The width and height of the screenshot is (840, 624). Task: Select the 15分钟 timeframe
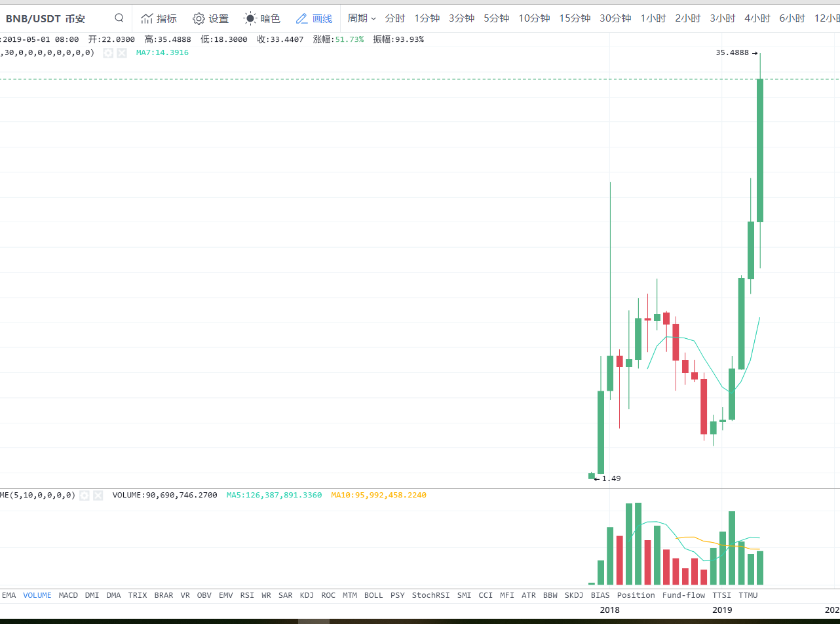[575, 18]
